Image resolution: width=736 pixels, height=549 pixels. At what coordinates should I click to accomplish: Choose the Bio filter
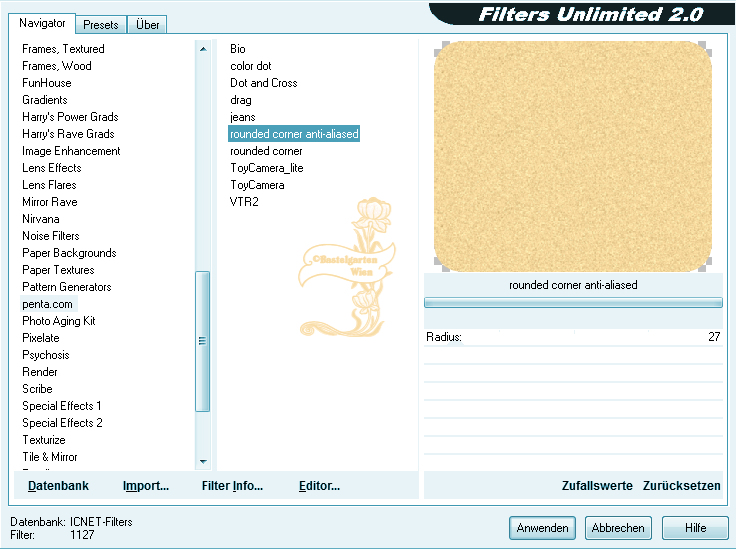pos(238,49)
